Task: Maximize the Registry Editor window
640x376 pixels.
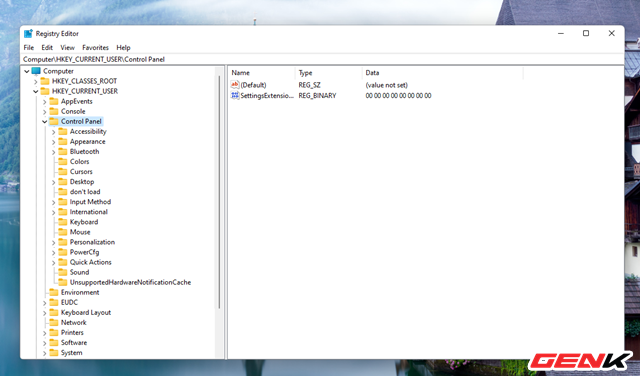Action: coord(586,33)
